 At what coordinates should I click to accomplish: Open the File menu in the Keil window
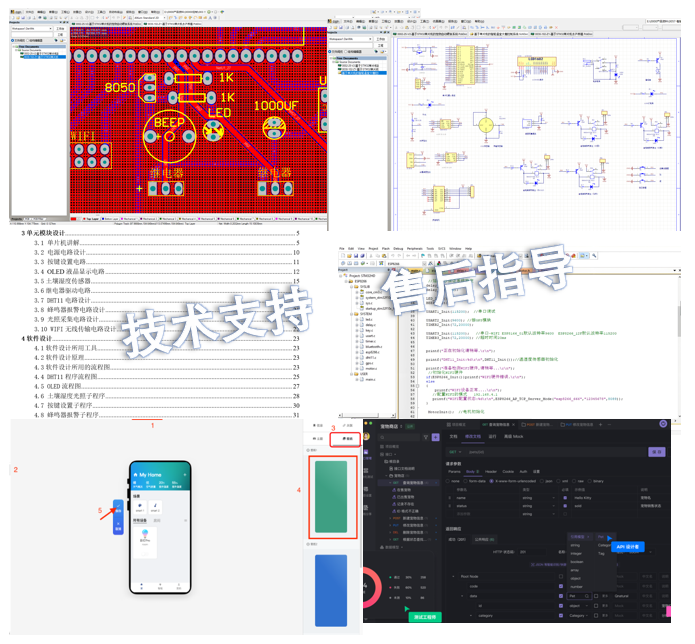pos(341,249)
